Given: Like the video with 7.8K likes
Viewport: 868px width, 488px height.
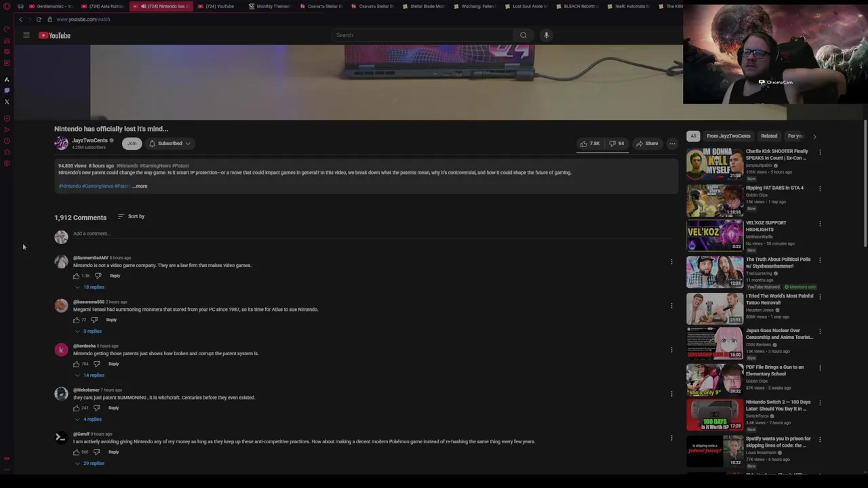Looking at the screenshot, I should point(590,144).
